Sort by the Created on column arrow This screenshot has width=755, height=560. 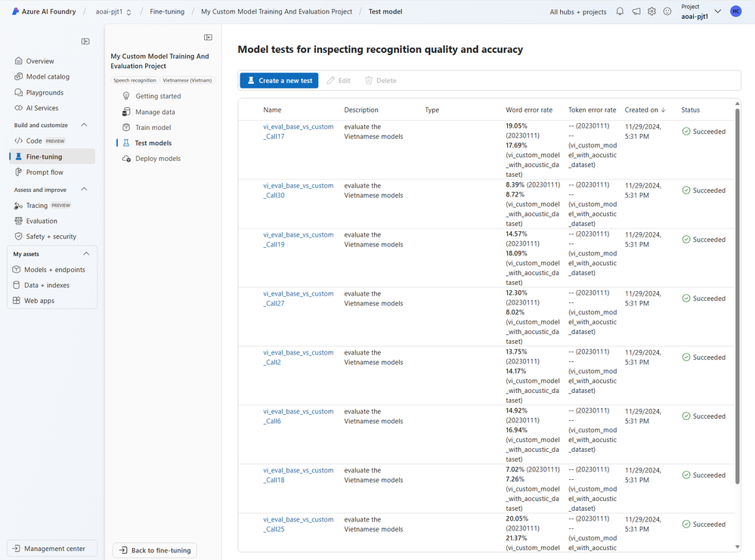tap(663, 110)
